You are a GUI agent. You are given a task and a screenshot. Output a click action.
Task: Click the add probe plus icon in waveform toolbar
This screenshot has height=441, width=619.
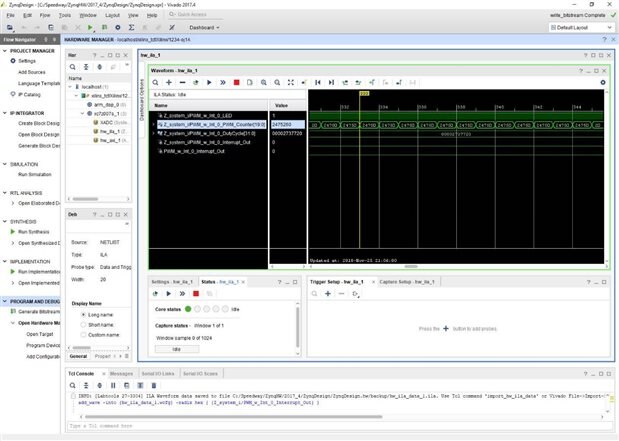[169, 82]
